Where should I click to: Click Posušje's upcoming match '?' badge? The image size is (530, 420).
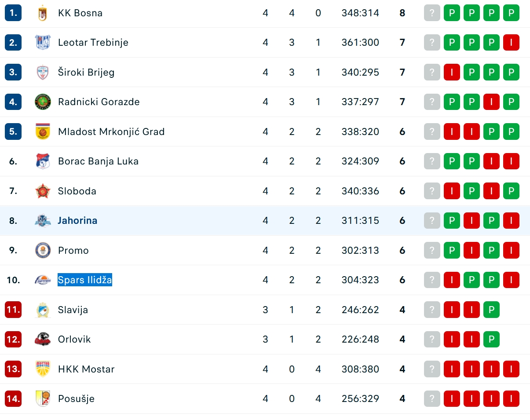pyautogui.click(x=432, y=398)
